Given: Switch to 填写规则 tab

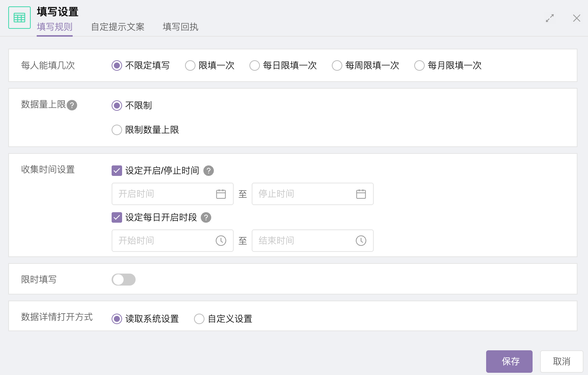Looking at the screenshot, I should point(55,27).
